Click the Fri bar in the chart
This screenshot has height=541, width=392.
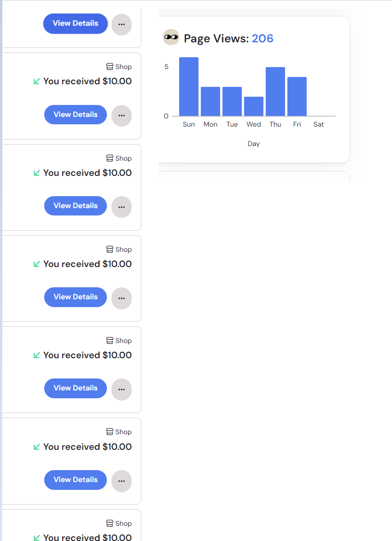pos(297,96)
